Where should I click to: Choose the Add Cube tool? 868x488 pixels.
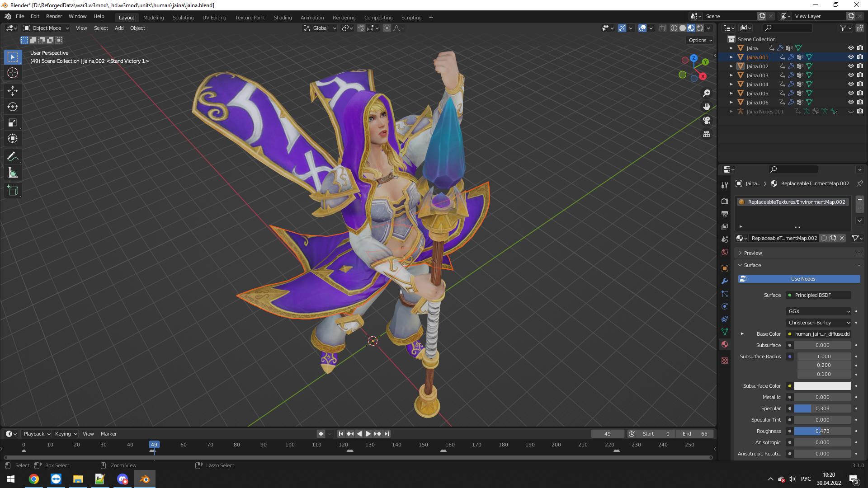[x=13, y=191]
